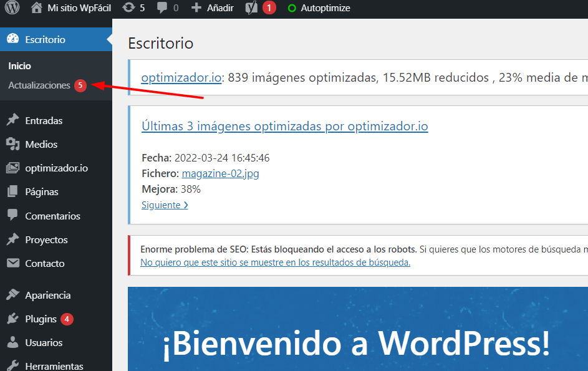Open the Usuarios menu
The image size is (588, 371).
[x=44, y=343]
